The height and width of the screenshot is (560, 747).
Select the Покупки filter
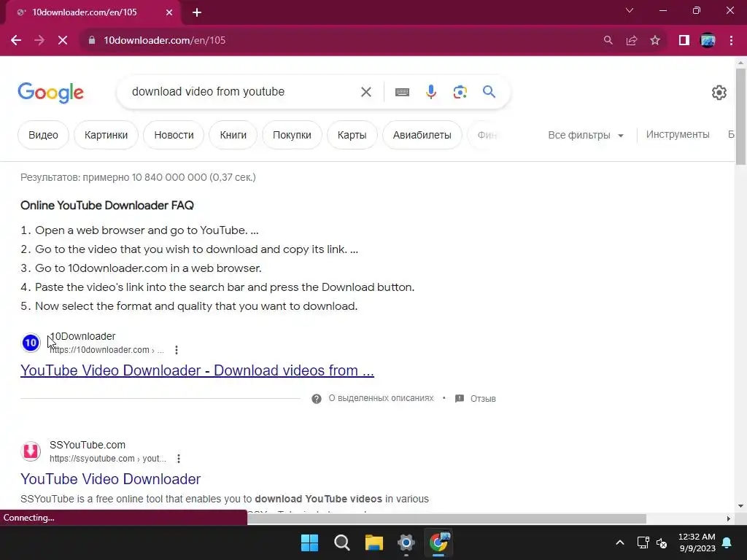(x=292, y=135)
